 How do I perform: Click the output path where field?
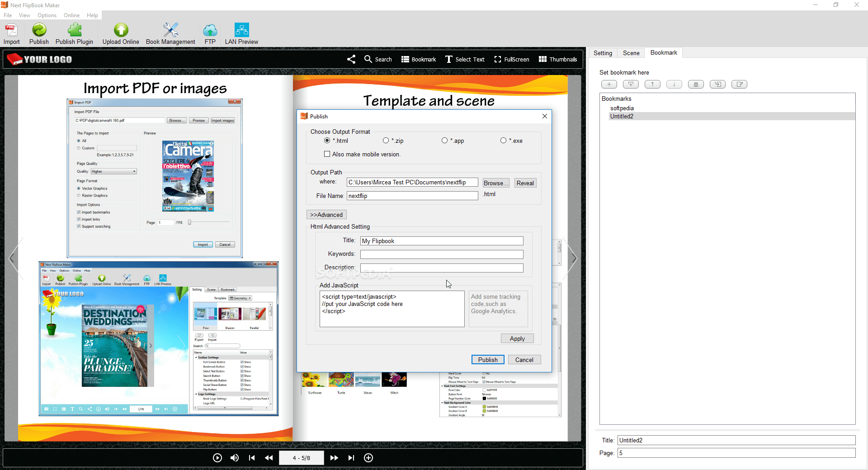[412, 182]
